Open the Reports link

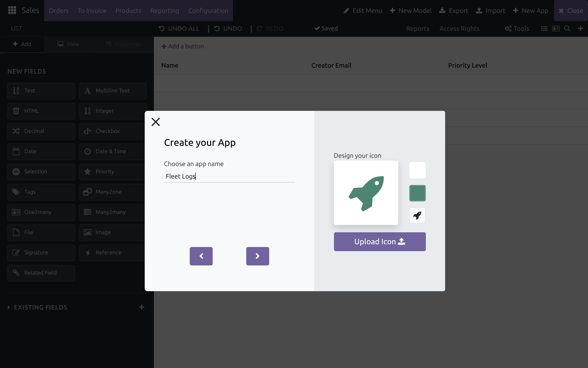418,29
